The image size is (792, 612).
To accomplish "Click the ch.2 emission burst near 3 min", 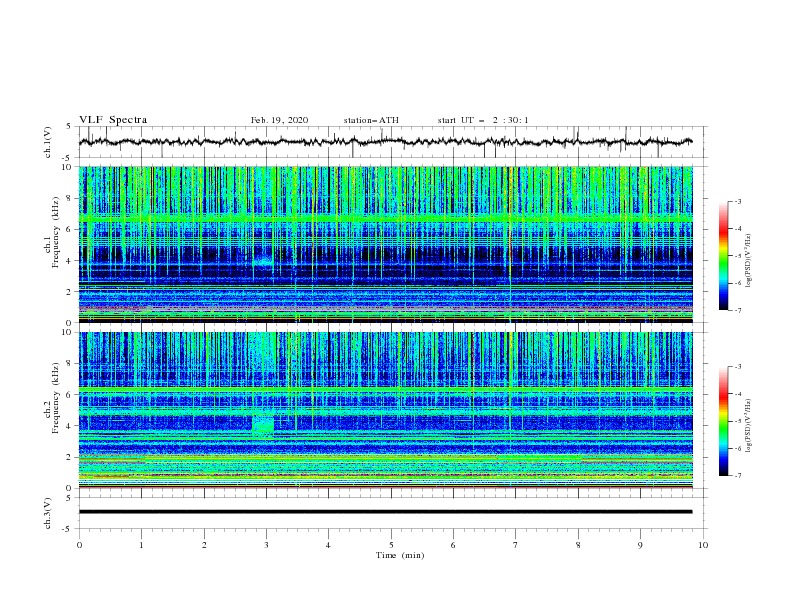I will click(263, 426).
